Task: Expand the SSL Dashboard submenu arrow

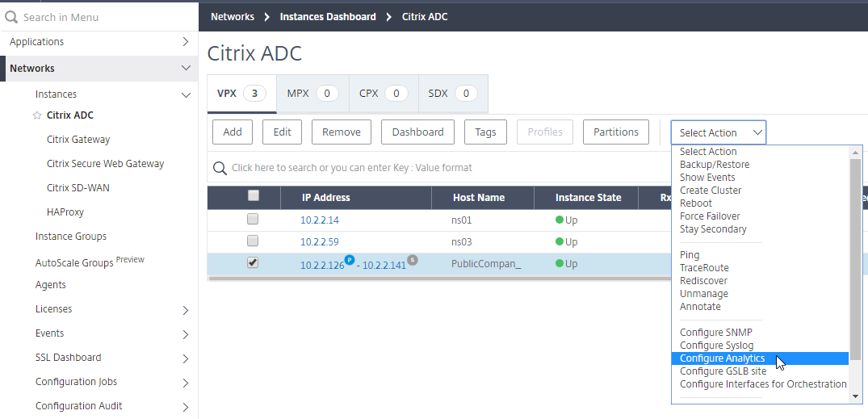Action: pos(186,358)
